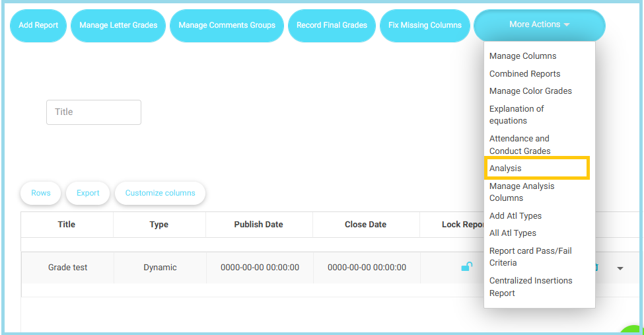Click the Add Report button
The image size is (644, 335).
coord(38,26)
